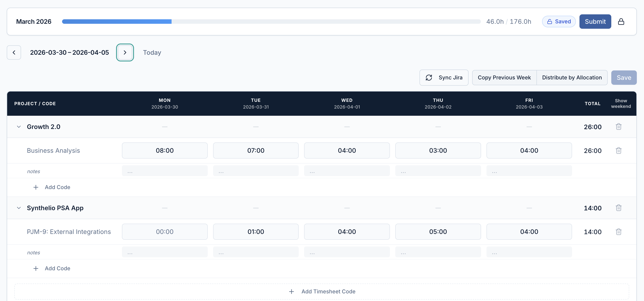Edit Business Analysis Wednesday hours 04:00
Image resolution: width=644 pixels, height=301 pixels.
(x=347, y=150)
